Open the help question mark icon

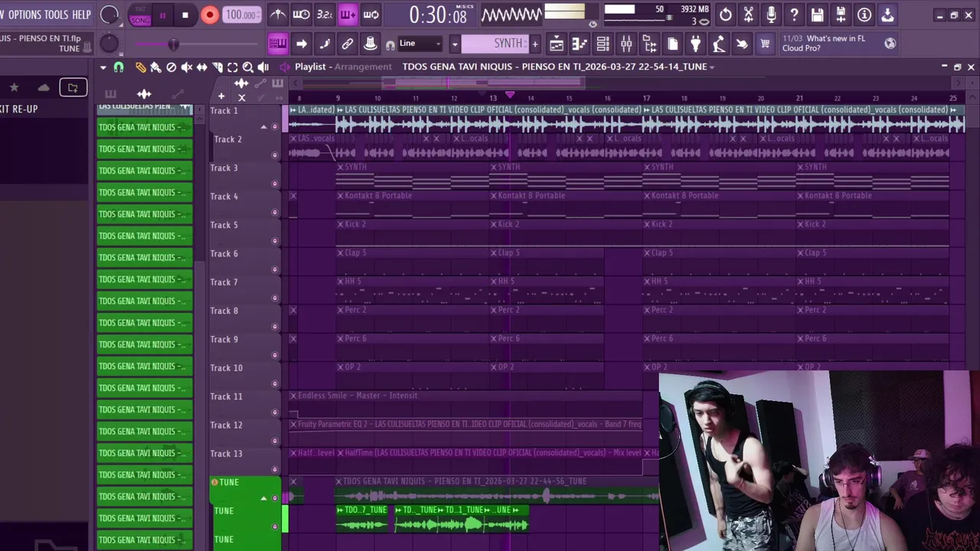[794, 15]
